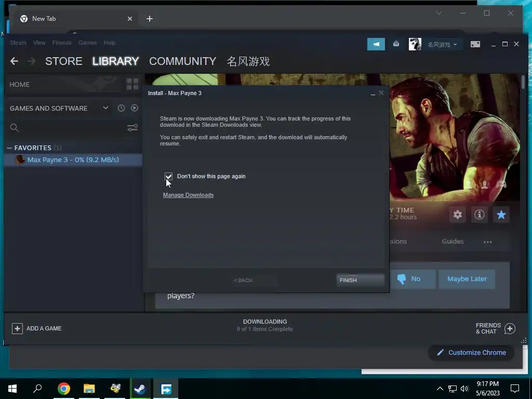Viewport: 532px width, 399px height.
Task: Open Max Payne 3 settings gear
Action: (457, 215)
